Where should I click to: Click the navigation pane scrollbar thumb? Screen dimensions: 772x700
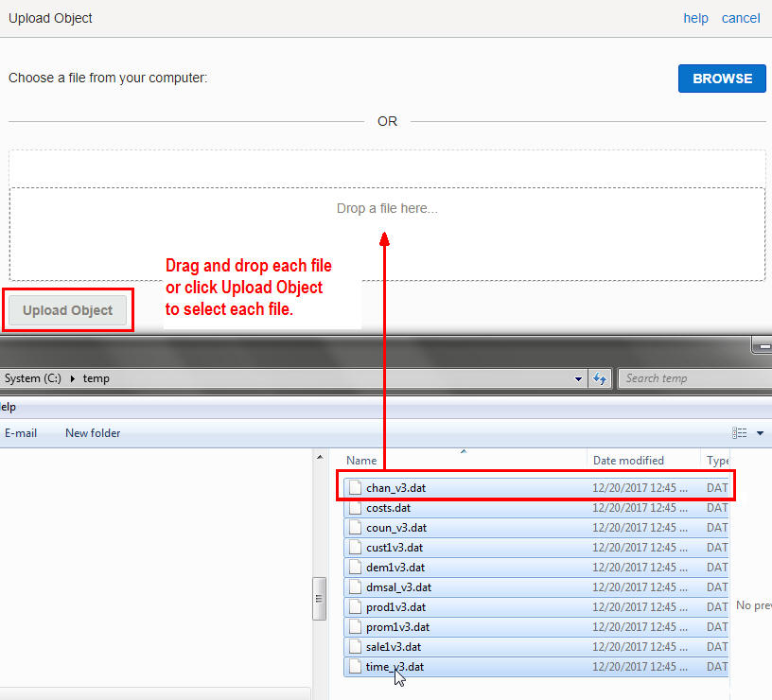[319, 599]
